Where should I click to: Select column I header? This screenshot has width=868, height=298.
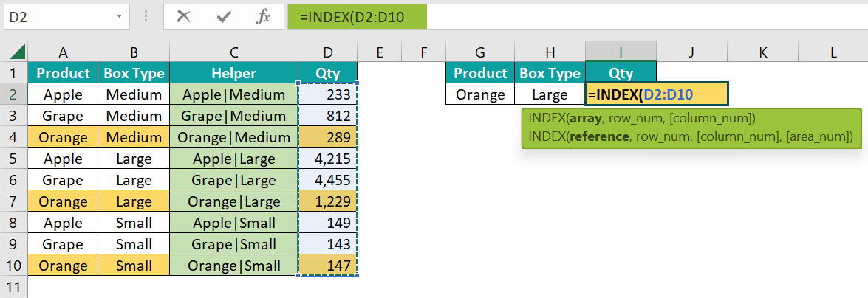coord(621,52)
